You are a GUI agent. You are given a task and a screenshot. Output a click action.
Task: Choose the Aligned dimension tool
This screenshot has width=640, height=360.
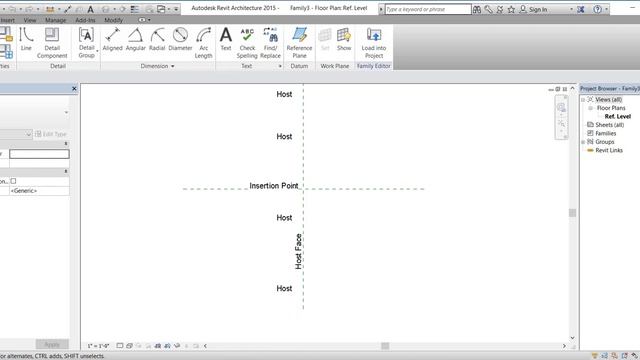tap(112, 40)
